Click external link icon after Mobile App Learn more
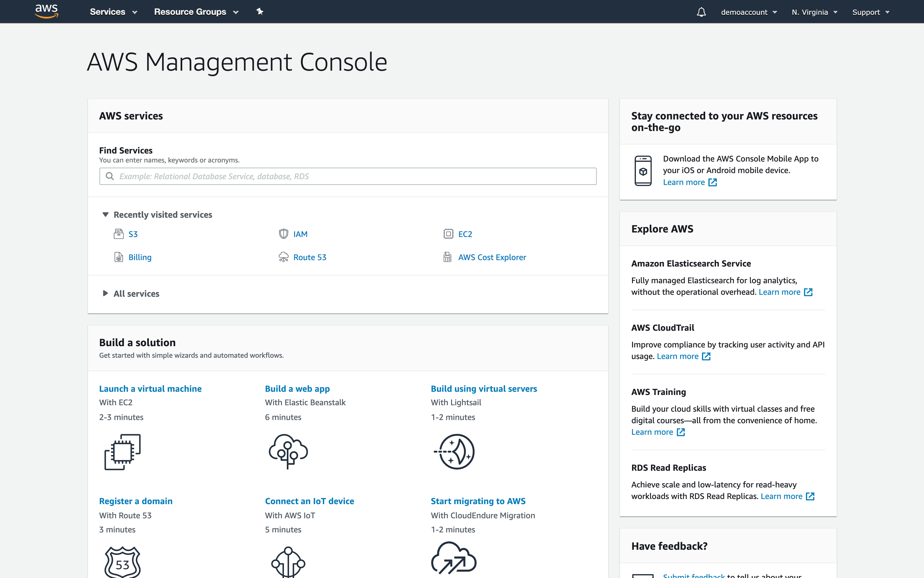This screenshot has width=924, height=578. (713, 182)
